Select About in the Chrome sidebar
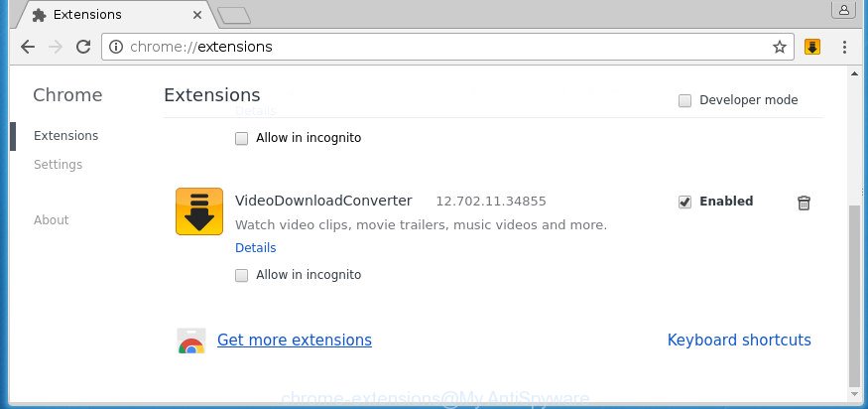 coord(51,220)
